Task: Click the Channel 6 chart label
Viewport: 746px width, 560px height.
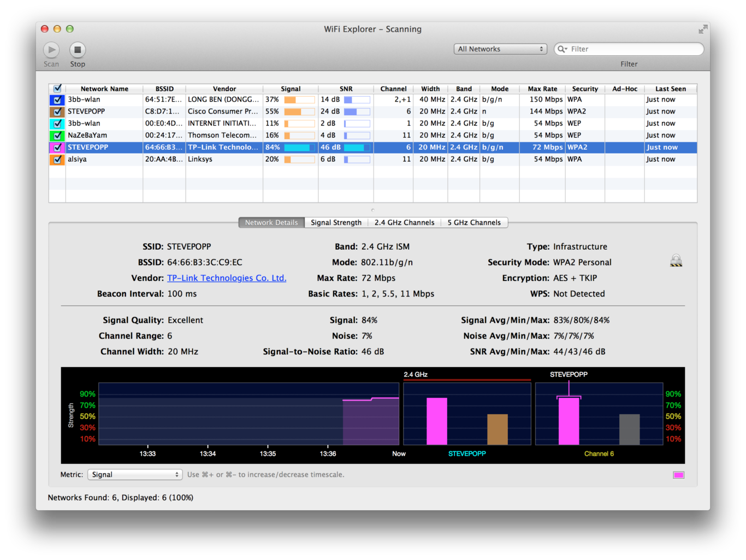Action: tap(599, 453)
